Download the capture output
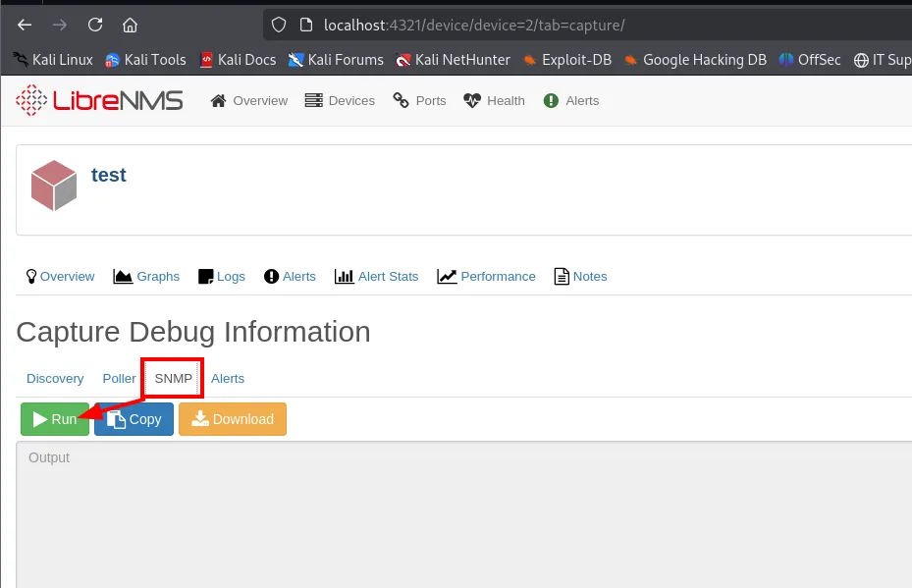Viewport: 912px width, 588px height. click(233, 419)
